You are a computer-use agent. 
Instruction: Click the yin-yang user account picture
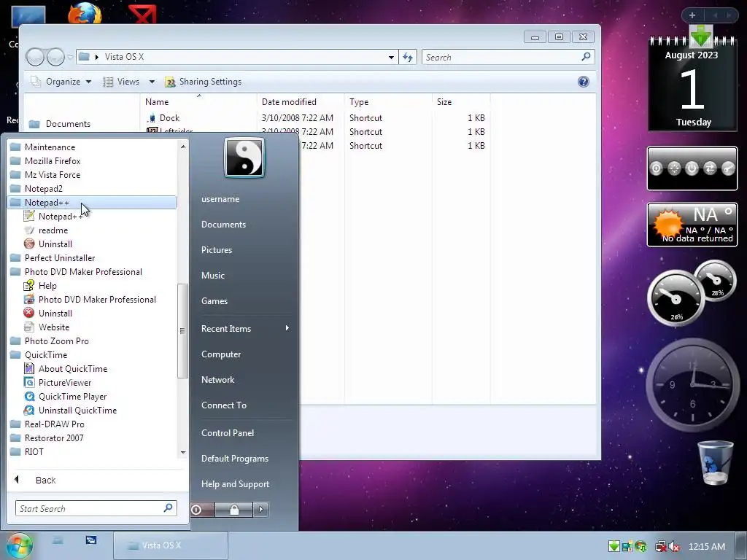[244, 157]
